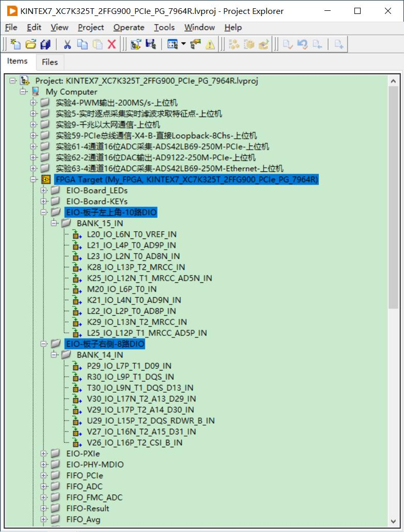Viewport: 404px width, 532px height.
Task: Click the greyed Build package box icon
Action: click(x=248, y=44)
